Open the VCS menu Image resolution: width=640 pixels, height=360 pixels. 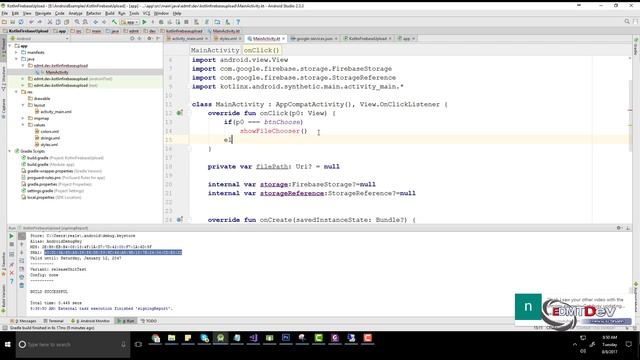pyautogui.click(x=147, y=13)
